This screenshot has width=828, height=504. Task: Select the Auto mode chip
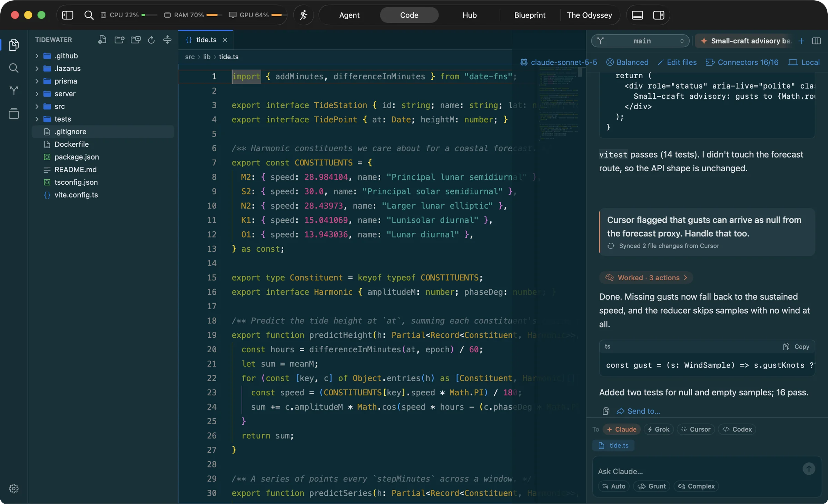click(x=614, y=486)
